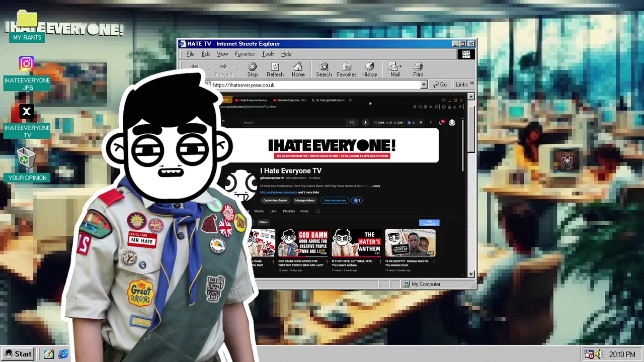The height and width of the screenshot is (362, 644).
Task: Click the Manage videos button
Action: (304, 201)
